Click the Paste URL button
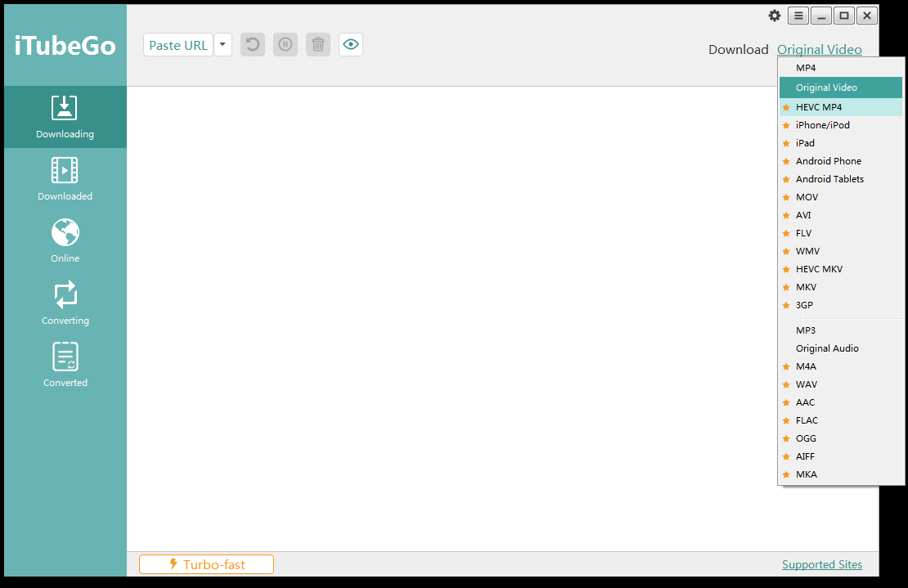 (x=178, y=44)
